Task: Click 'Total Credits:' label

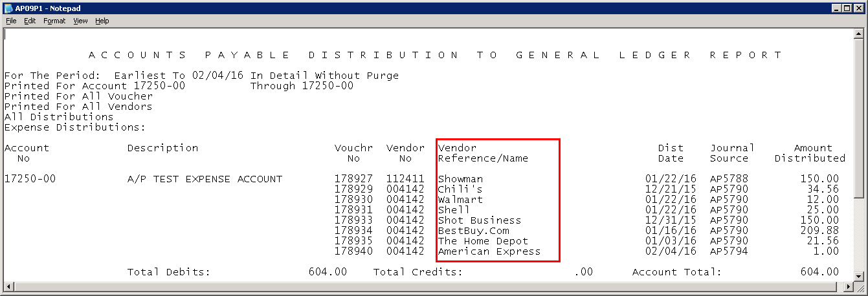Action: 418,272
